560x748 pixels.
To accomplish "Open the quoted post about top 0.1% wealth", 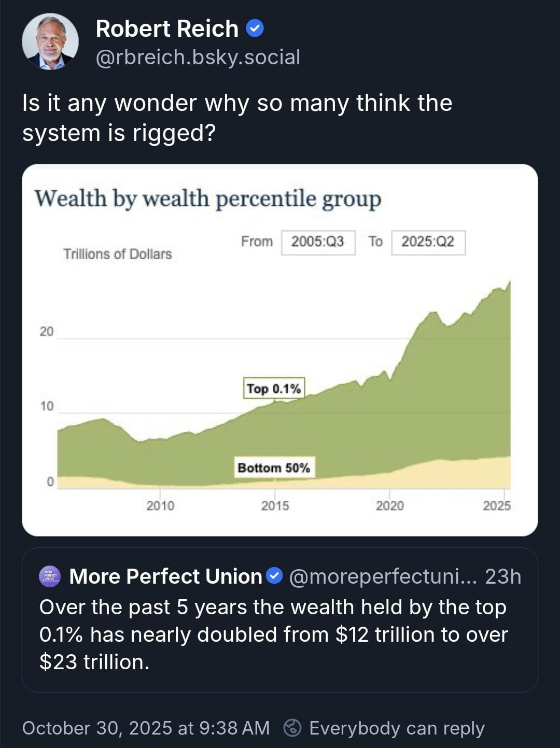I will (274, 634).
